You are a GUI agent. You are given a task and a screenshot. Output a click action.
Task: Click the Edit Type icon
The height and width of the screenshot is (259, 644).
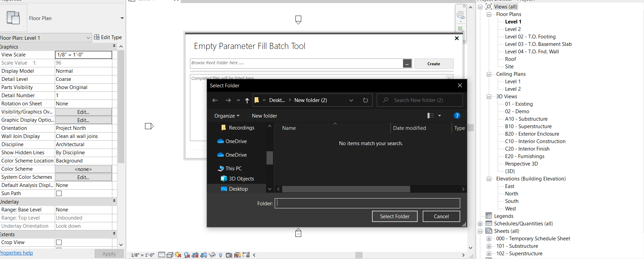tap(97, 37)
